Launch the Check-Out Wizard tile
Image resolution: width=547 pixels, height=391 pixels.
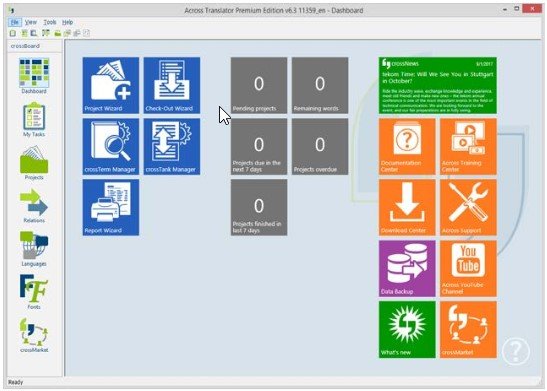[x=172, y=85]
